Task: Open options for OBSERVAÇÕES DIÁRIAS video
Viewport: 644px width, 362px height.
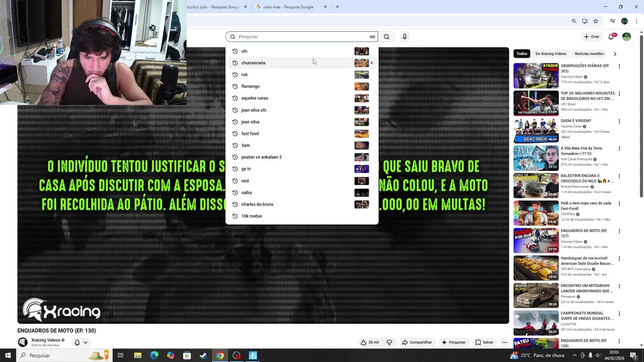Action: (619, 66)
